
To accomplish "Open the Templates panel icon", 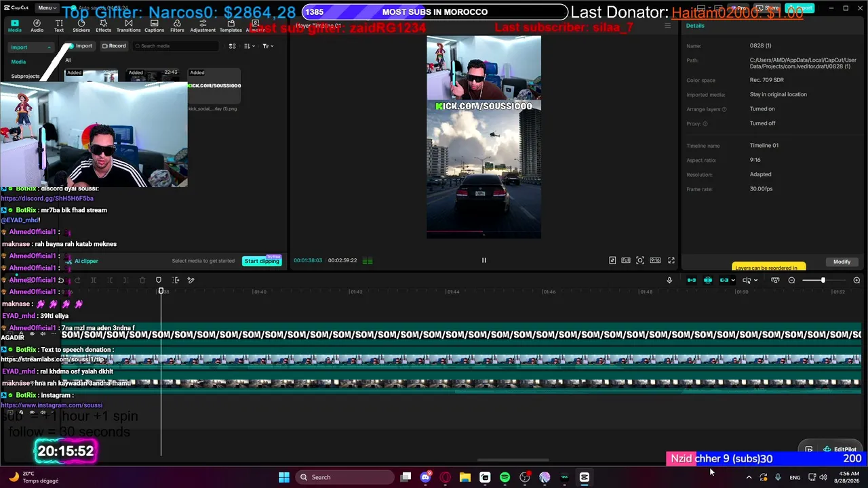I will pyautogui.click(x=231, y=26).
